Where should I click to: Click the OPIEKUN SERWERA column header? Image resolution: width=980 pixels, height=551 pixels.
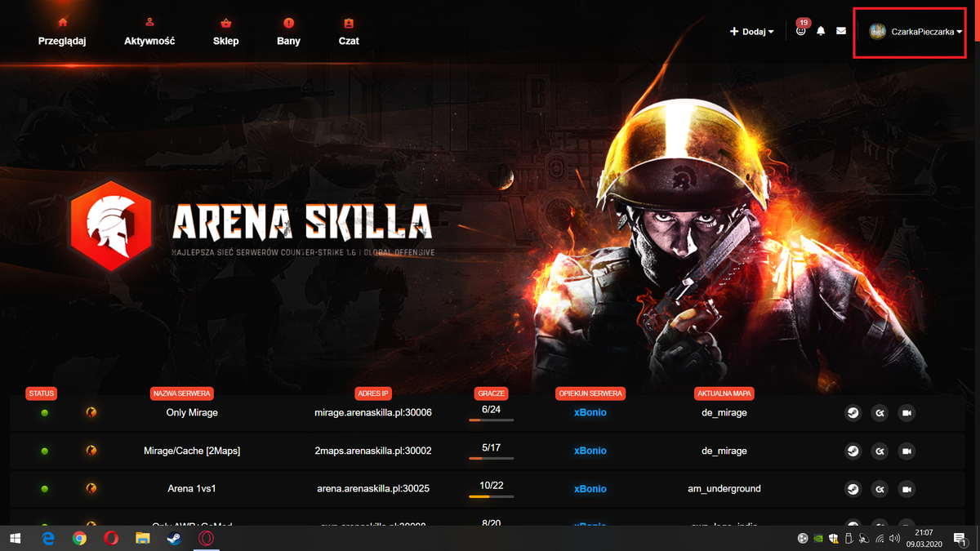tap(590, 393)
